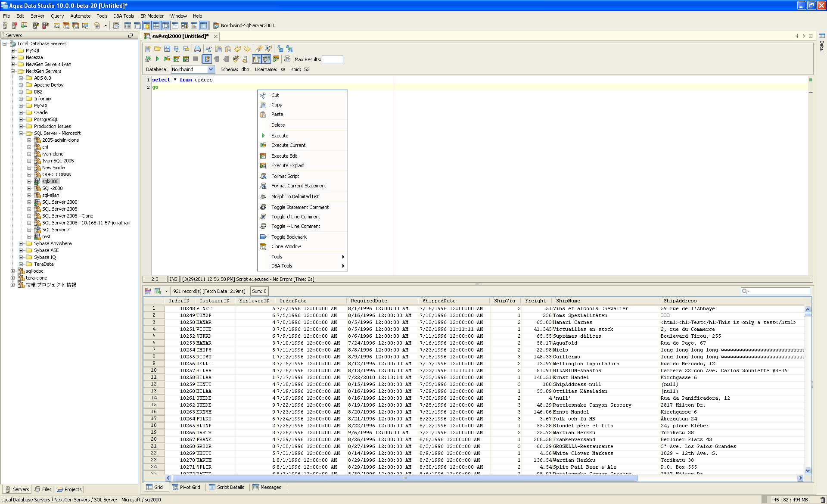Toggle grid results view toolbar button
Viewport: 827px width, 504px height.
(256, 59)
